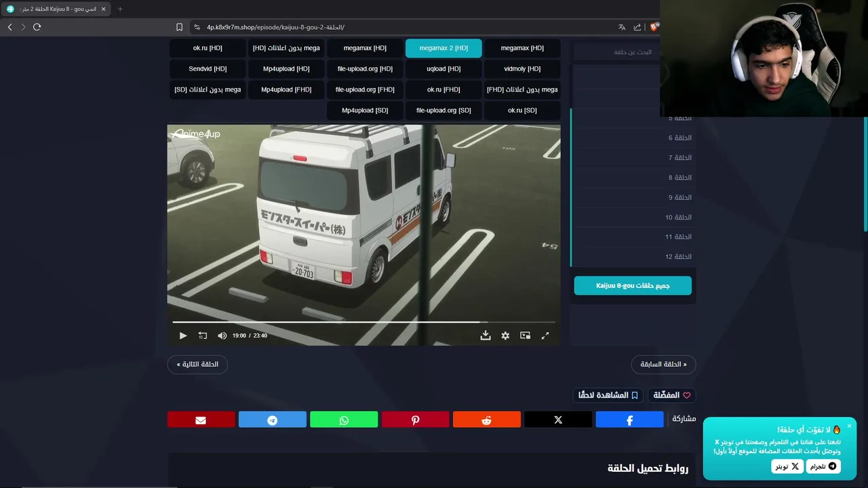Open the تلجرام channel button in popup
The height and width of the screenshot is (488, 868).
pos(823,466)
